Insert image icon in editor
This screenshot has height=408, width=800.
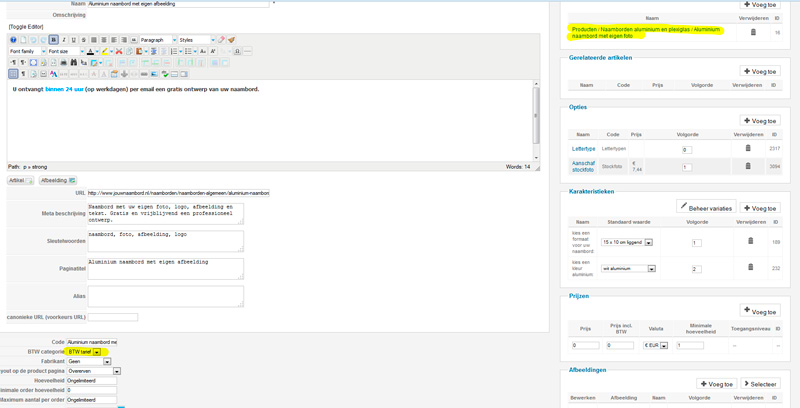coord(154,74)
